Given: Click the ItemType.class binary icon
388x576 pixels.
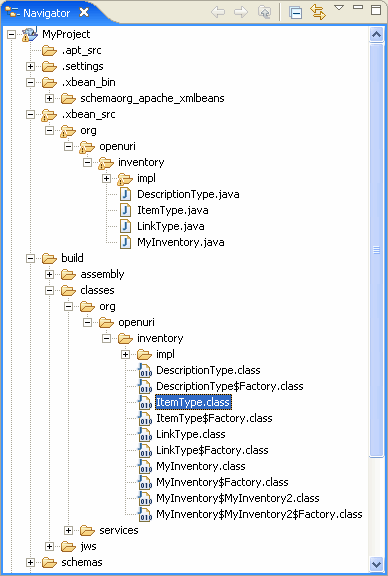Looking at the screenshot, I should click(145, 403).
